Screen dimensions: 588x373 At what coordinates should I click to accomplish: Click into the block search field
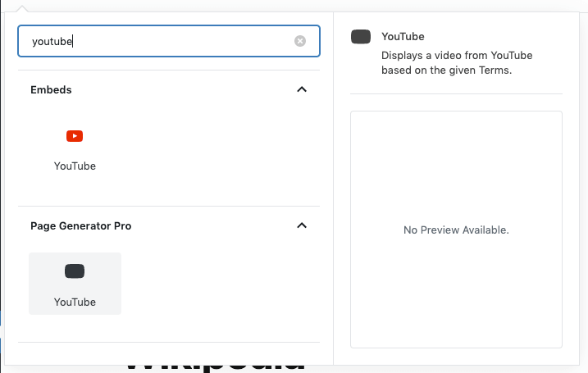click(169, 41)
